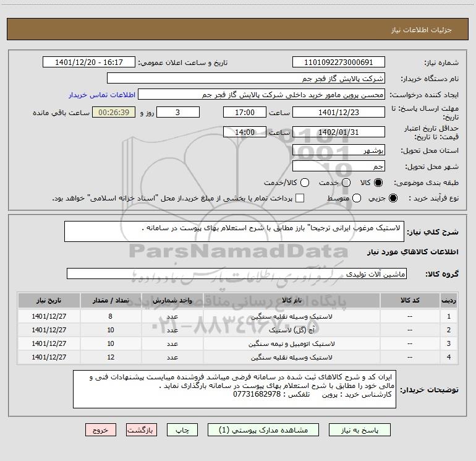This screenshot has height=461, width=476.
Task: Click the remaining days field showing 3
Action: pyautogui.click(x=178, y=112)
